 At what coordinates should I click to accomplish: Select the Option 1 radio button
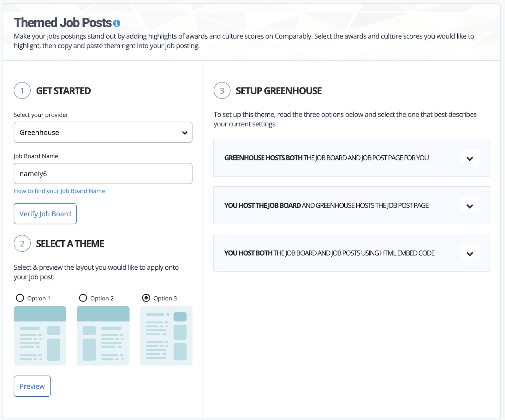point(20,298)
